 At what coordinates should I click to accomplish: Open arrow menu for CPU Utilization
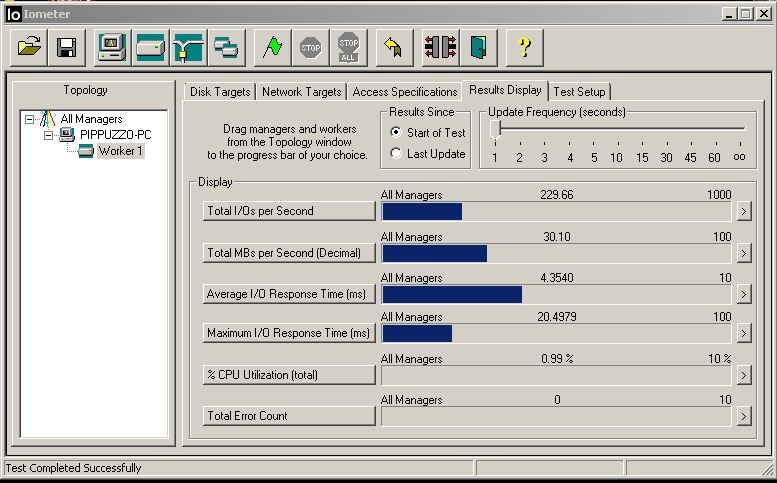pyautogui.click(x=743, y=376)
